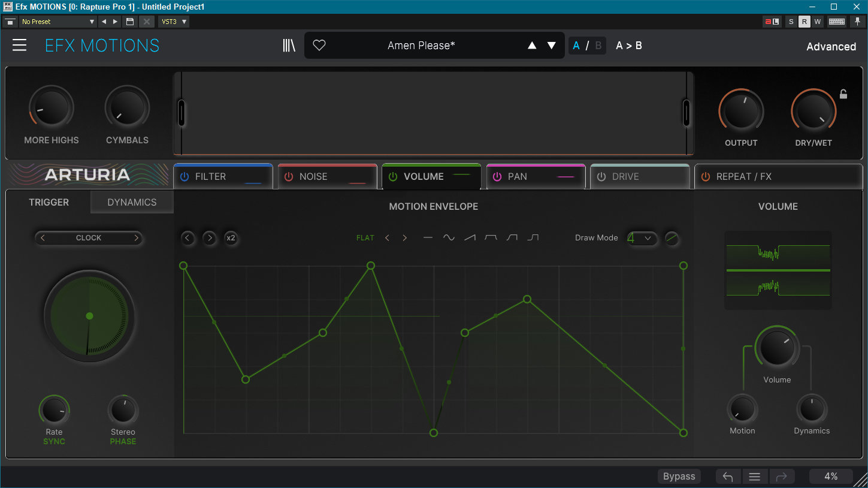Toggle the S button in host toolbar
Viewport: 868px width, 488px height.
point(791,22)
